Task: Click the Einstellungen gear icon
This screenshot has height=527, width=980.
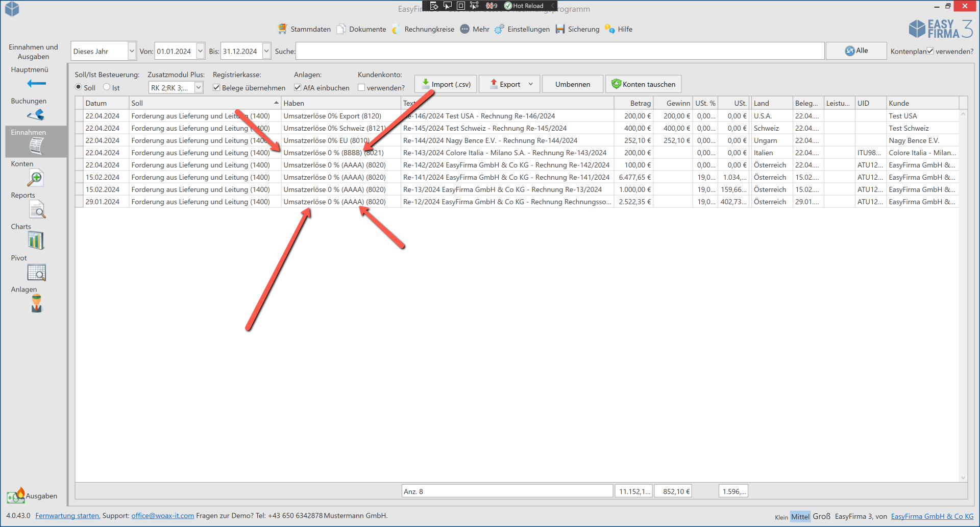Action: pyautogui.click(x=499, y=29)
